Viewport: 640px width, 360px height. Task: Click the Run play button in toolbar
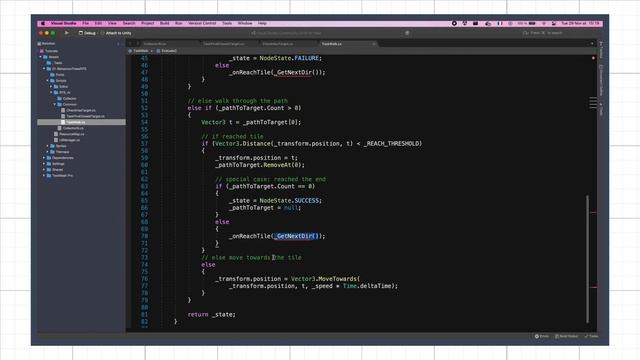67,33
